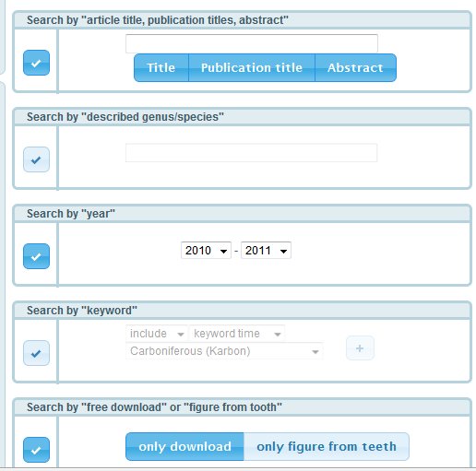
Task: Toggle the free download search section checkbox
Action: coord(36,450)
